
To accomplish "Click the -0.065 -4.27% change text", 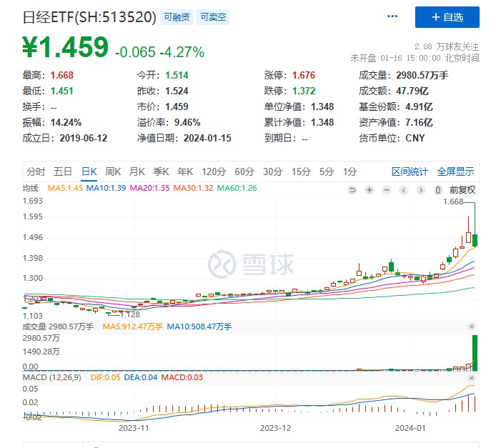I will pyautogui.click(x=159, y=52).
